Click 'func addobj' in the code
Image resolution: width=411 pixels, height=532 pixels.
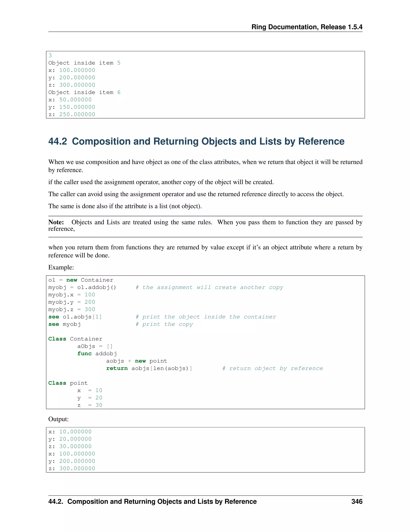point(97,354)
